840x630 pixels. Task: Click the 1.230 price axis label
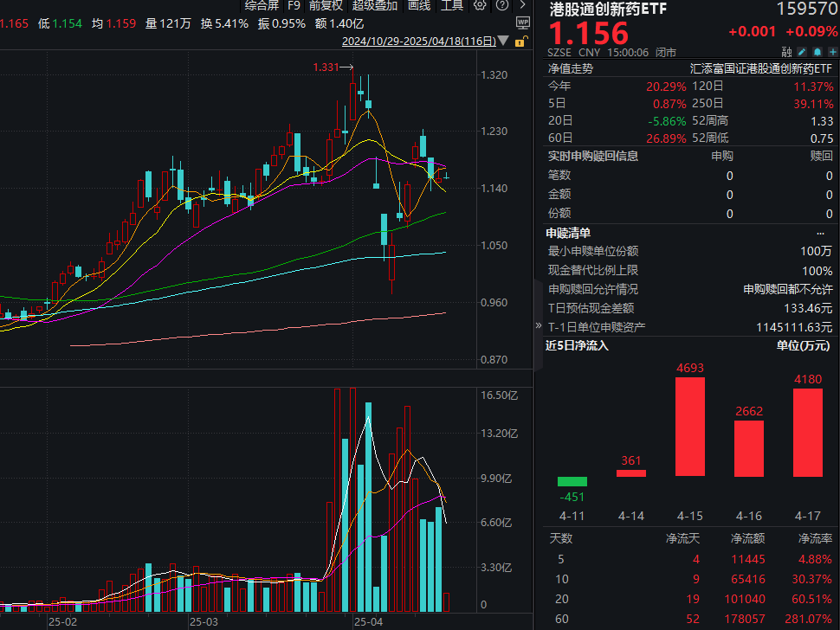point(494,132)
